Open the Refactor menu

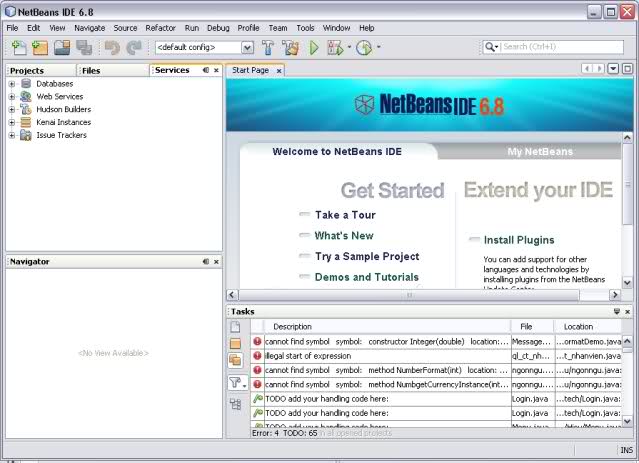160,28
